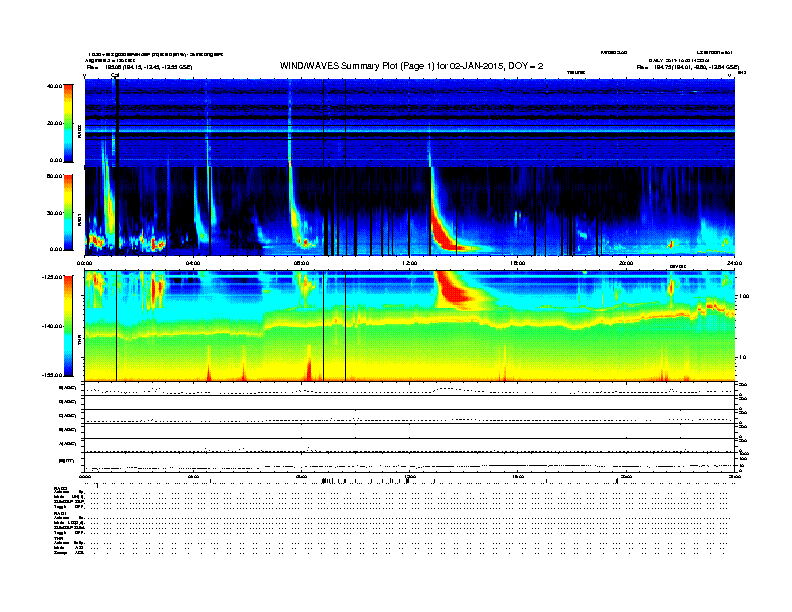Click the RAD1 color scale bar

68,213
